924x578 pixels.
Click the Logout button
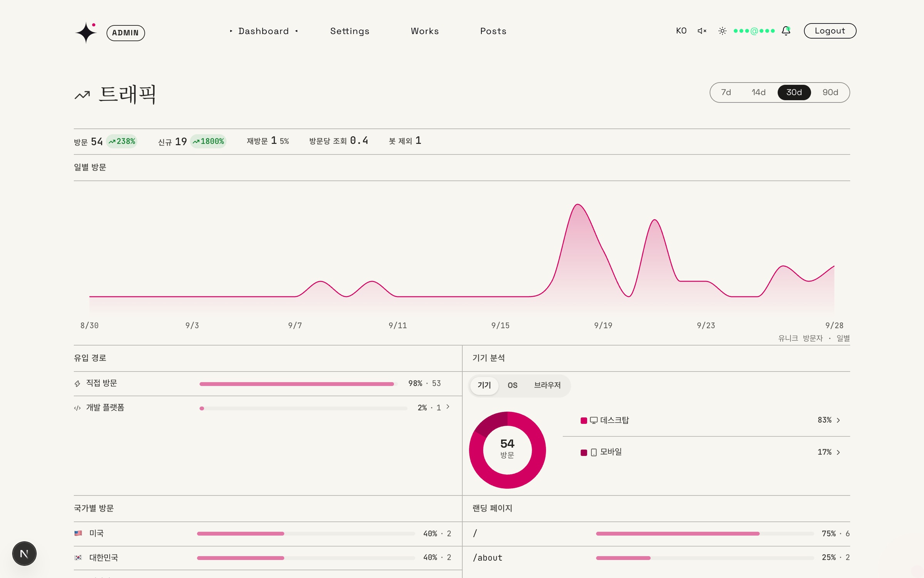830,31
